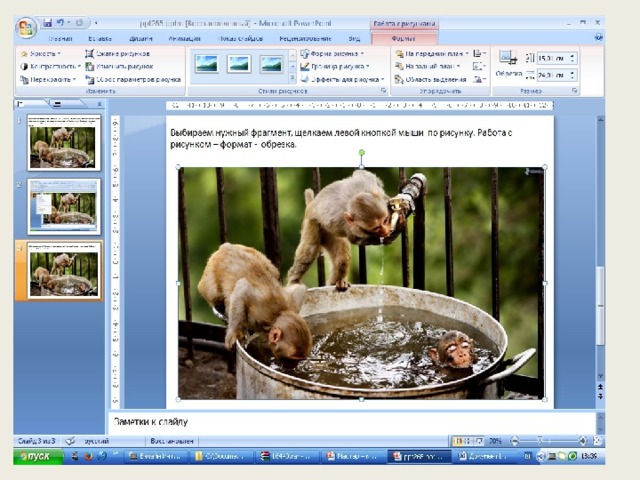Image resolution: width=640 pixels, height=480 pixels.
Task: Select the monkeys picture on the slide
Action: pyautogui.click(x=361, y=283)
